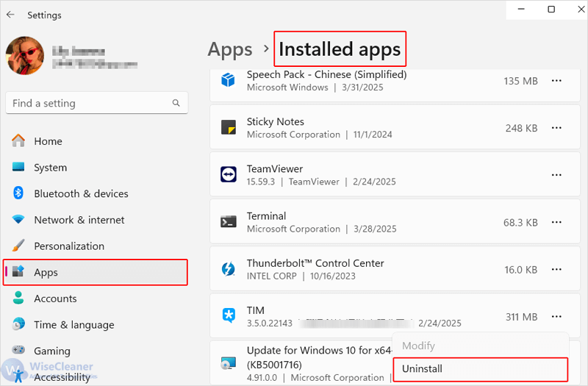Click the 311 MB size value

click(x=521, y=318)
